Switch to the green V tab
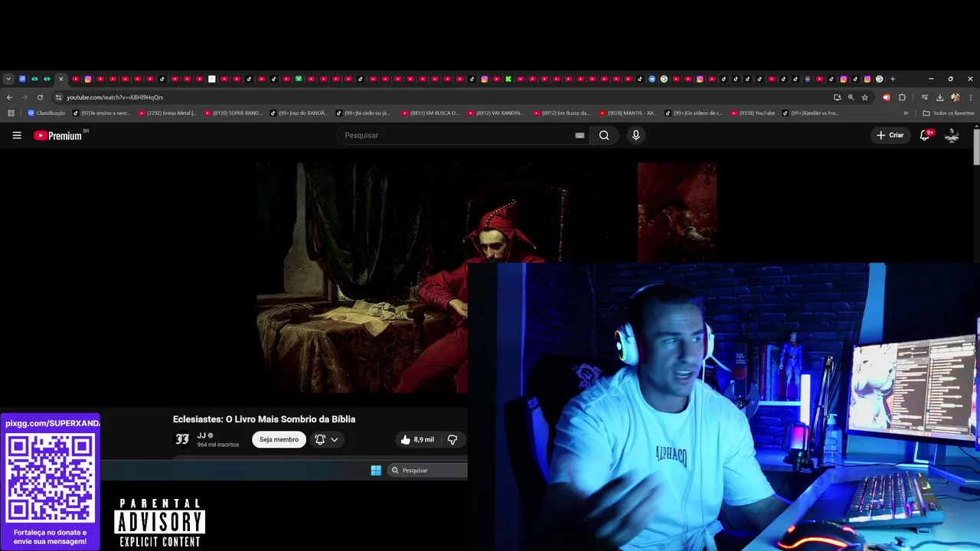980x551 pixels. pyautogui.click(x=299, y=79)
